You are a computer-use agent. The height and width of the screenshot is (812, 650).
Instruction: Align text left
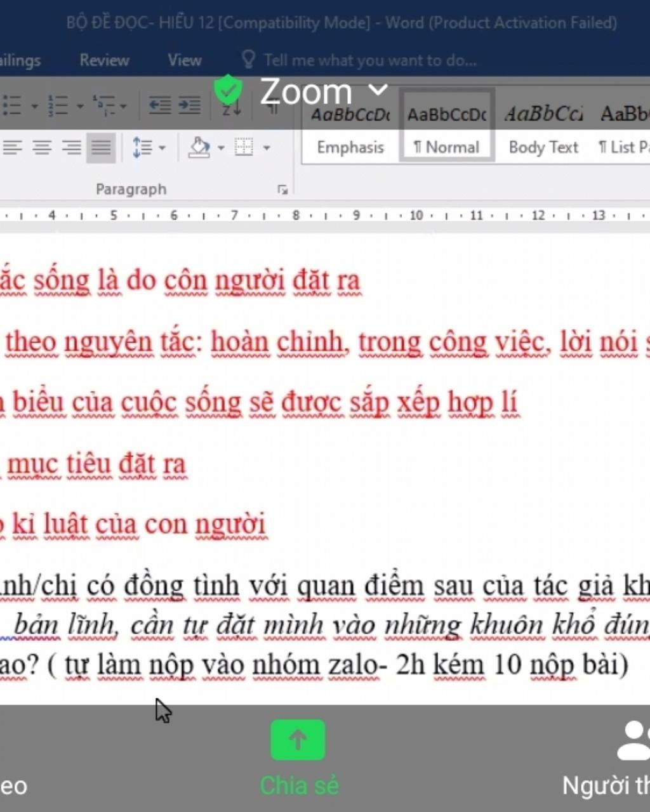point(12,148)
